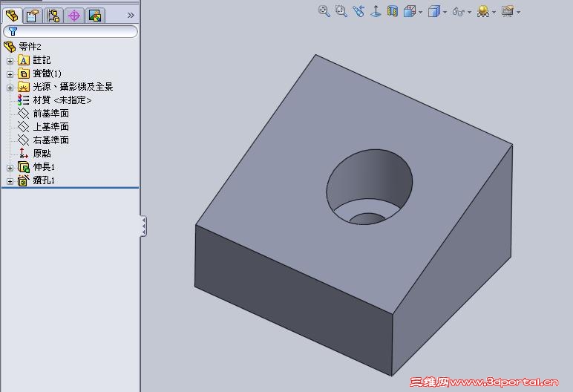Open the Display Style dropdown arrow
The image size is (573, 392).
[445, 13]
